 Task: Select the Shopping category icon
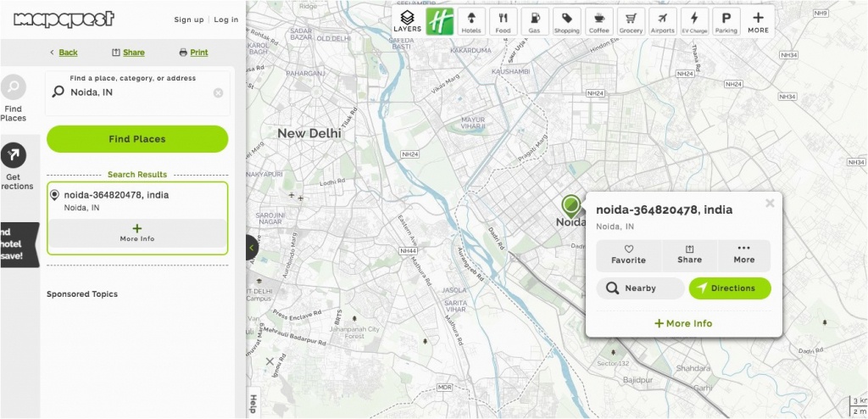tap(566, 21)
